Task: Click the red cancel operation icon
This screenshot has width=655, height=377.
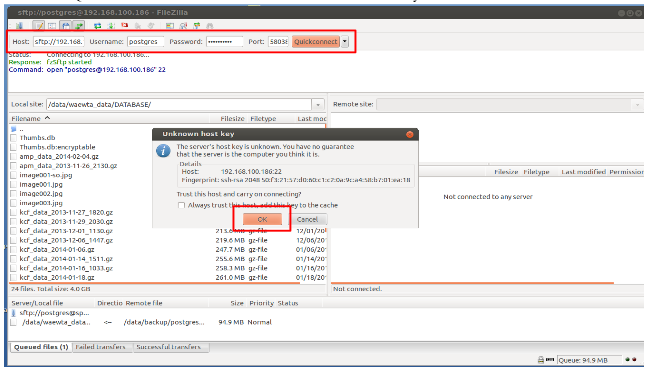Action: (x=124, y=25)
